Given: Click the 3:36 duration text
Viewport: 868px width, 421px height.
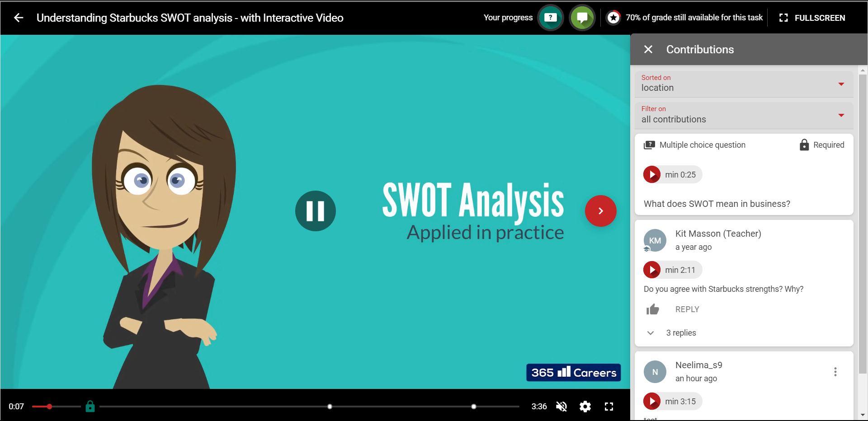Looking at the screenshot, I should (x=539, y=407).
